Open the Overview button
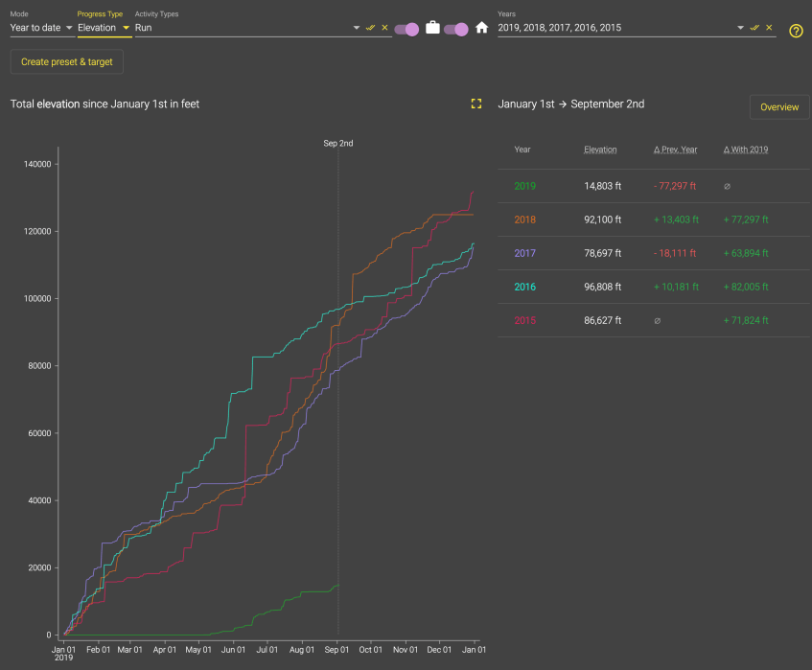812x670 pixels. pyautogui.click(x=778, y=107)
